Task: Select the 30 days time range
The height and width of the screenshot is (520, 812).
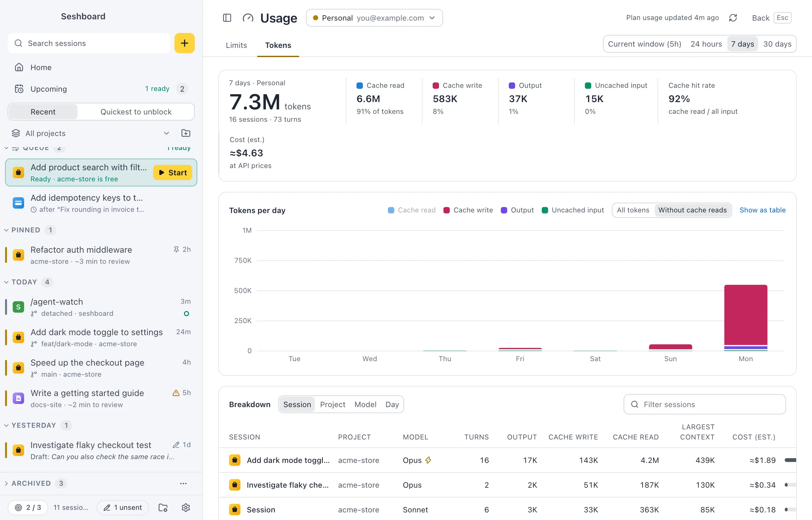Action: point(777,44)
